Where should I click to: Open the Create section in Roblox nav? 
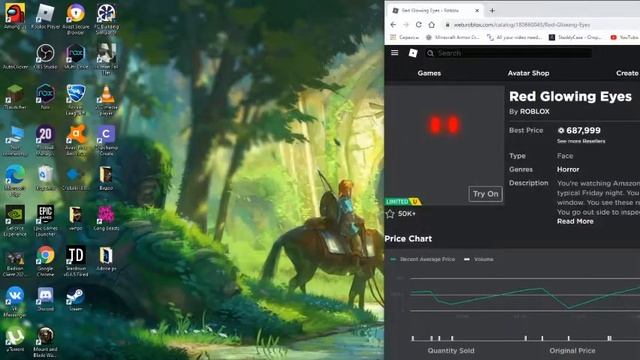pos(627,73)
